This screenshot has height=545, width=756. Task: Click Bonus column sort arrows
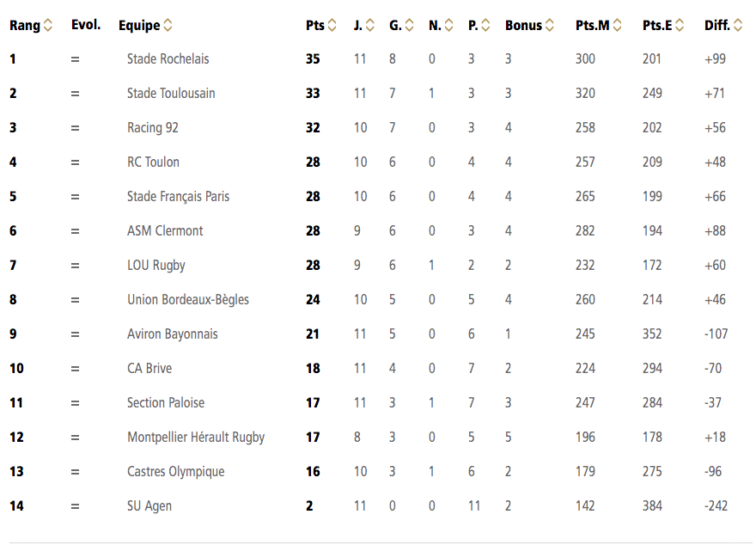coord(550,25)
